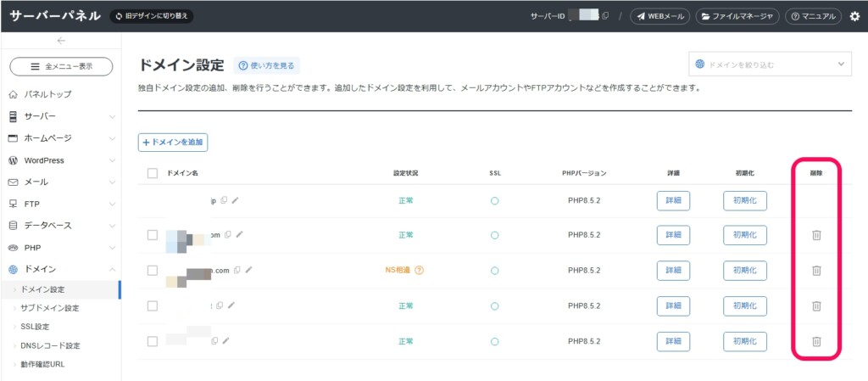Click 初期化 button in the first row
This screenshot has height=381, width=868.
(x=744, y=201)
